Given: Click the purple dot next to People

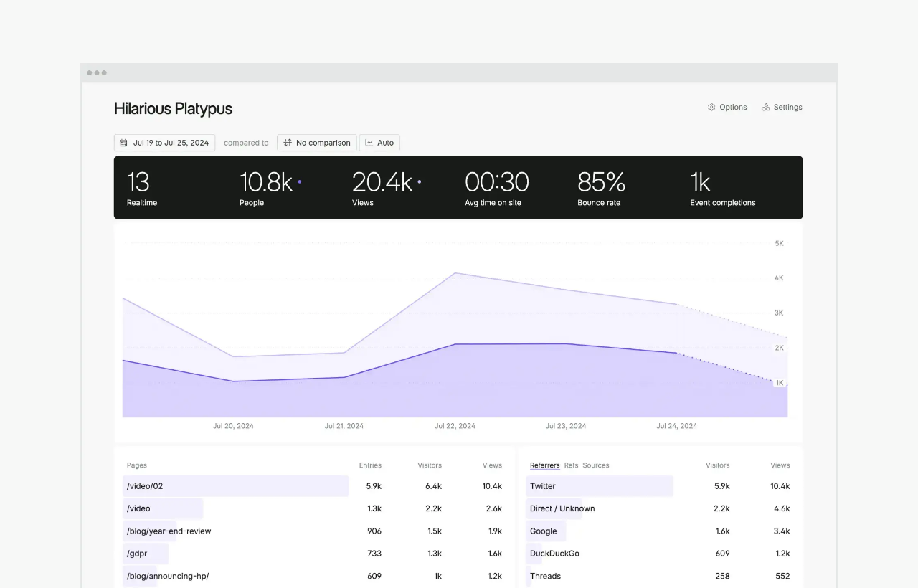Looking at the screenshot, I should (x=300, y=182).
